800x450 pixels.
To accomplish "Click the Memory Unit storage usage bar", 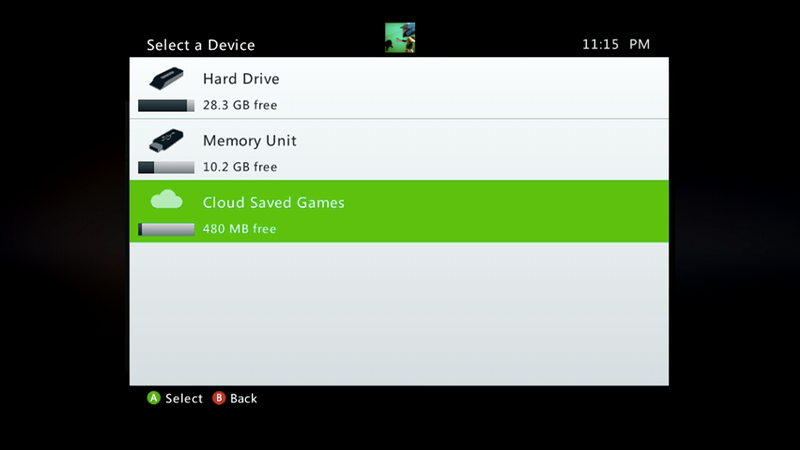I will pos(166,167).
